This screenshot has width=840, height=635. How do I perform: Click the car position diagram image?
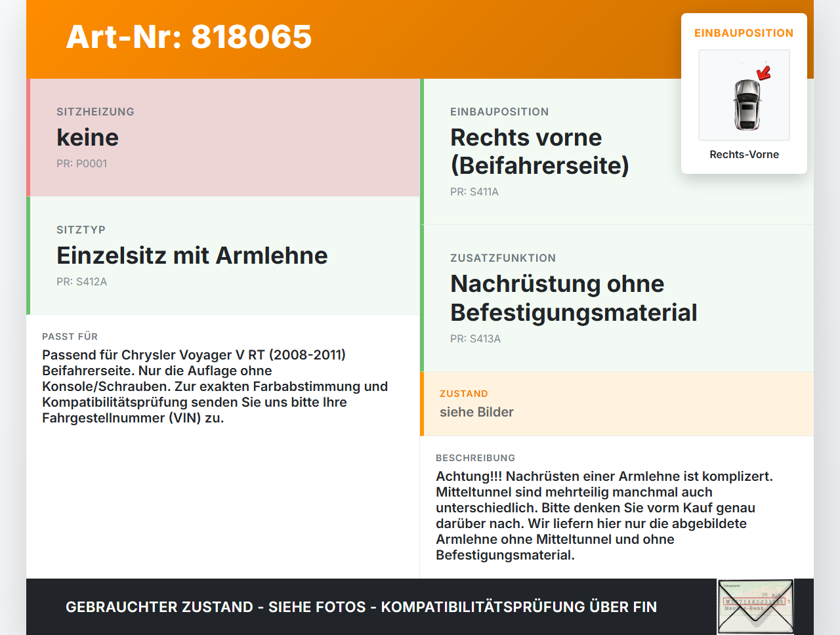click(x=744, y=95)
